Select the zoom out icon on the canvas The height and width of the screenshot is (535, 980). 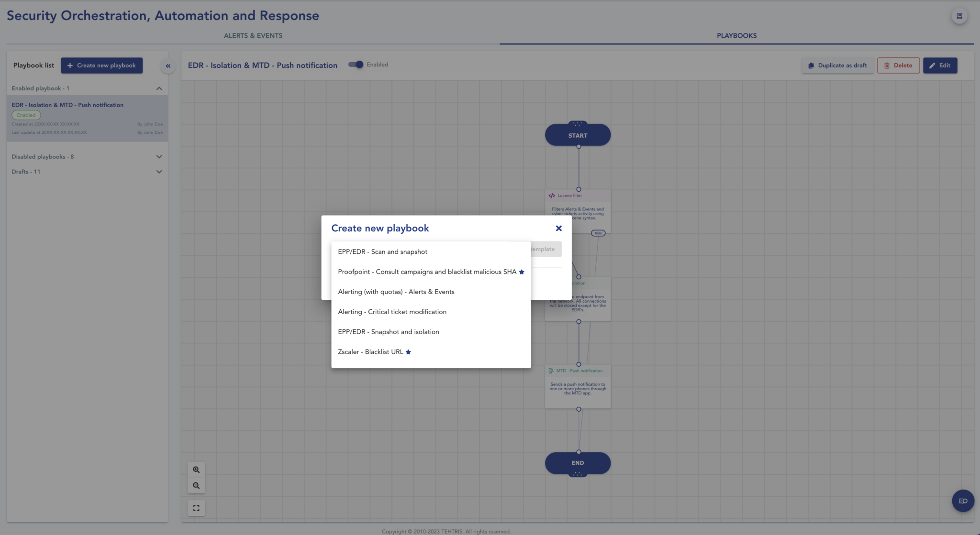point(196,485)
